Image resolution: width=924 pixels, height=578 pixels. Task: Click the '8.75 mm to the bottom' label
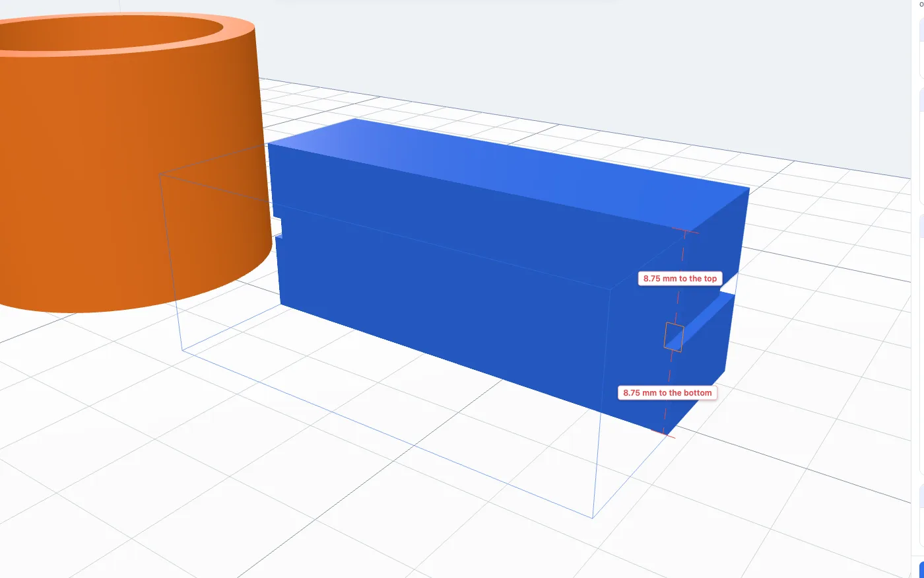tap(667, 393)
